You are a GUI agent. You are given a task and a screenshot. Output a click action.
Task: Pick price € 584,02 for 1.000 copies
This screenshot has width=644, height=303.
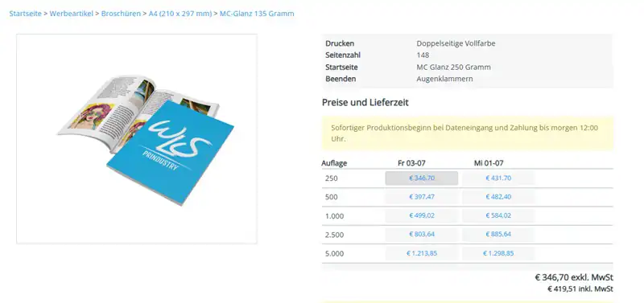click(x=498, y=215)
